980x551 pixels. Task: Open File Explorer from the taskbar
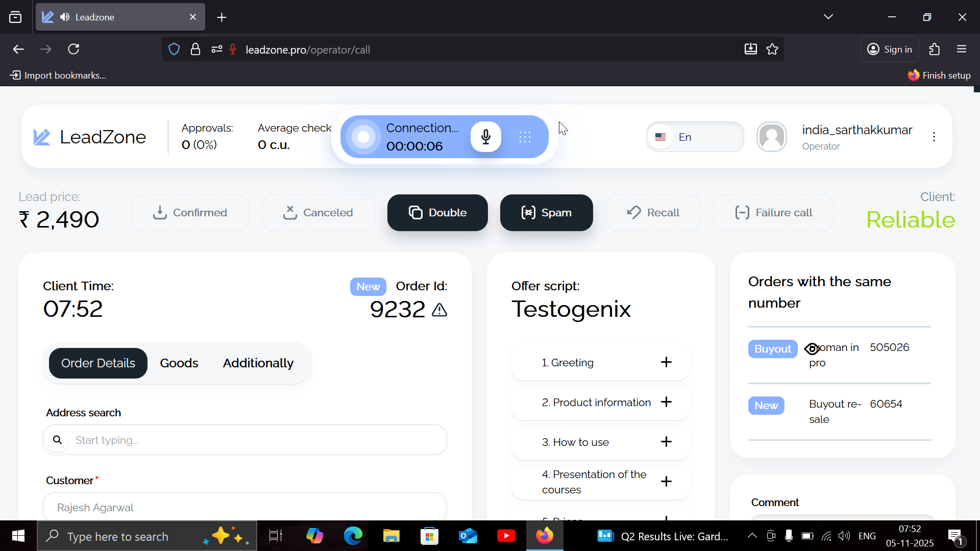[x=391, y=536]
